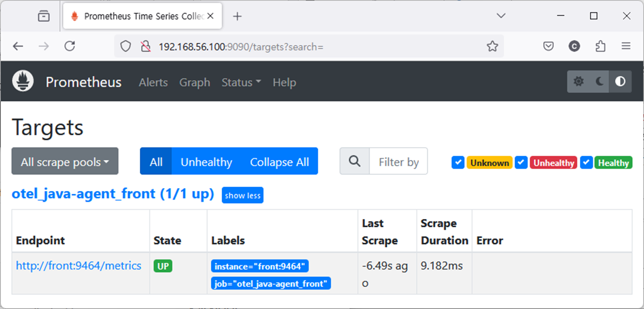644x309 pixels.
Task: Click the insecure connection padlock icon
Action: [145, 46]
